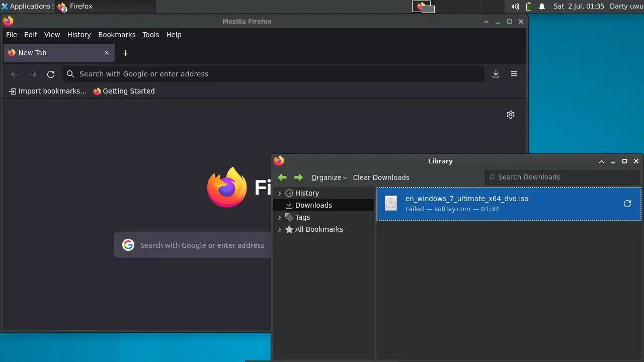This screenshot has height=362, width=644.
Task: Focus the Search Downloads field
Action: [562, 177]
